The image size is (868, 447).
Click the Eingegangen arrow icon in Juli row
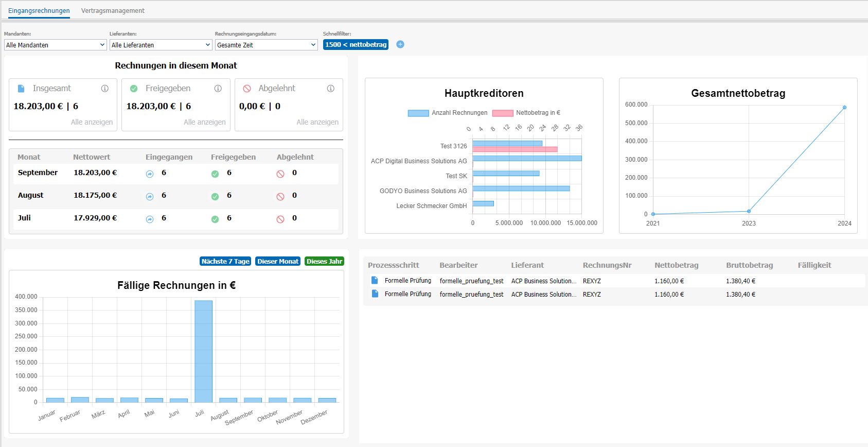coord(150,219)
